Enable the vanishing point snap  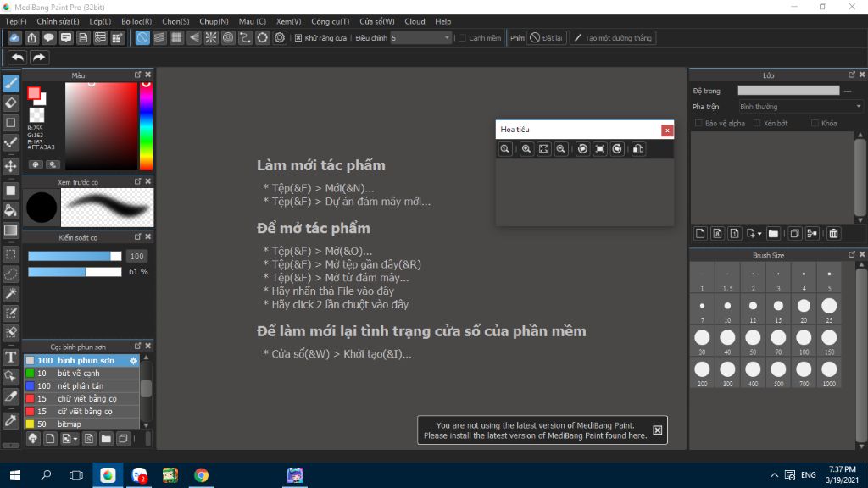pos(194,37)
